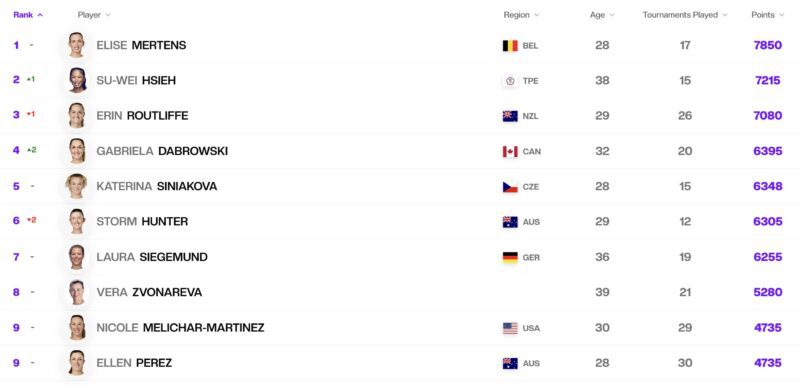The height and width of the screenshot is (386, 800).
Task: Click the New Zealand flag icon
Action: coord(510,116)
